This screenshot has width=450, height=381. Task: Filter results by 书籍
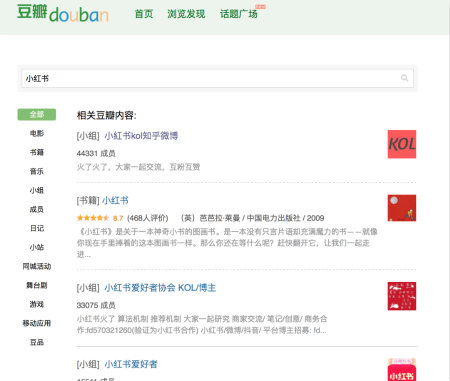point(37,152)
